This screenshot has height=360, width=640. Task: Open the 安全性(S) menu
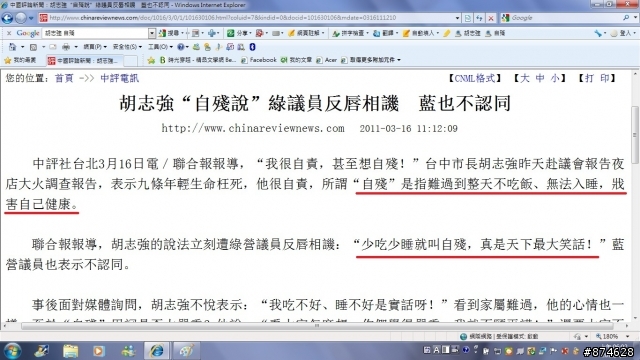point(127,47)
